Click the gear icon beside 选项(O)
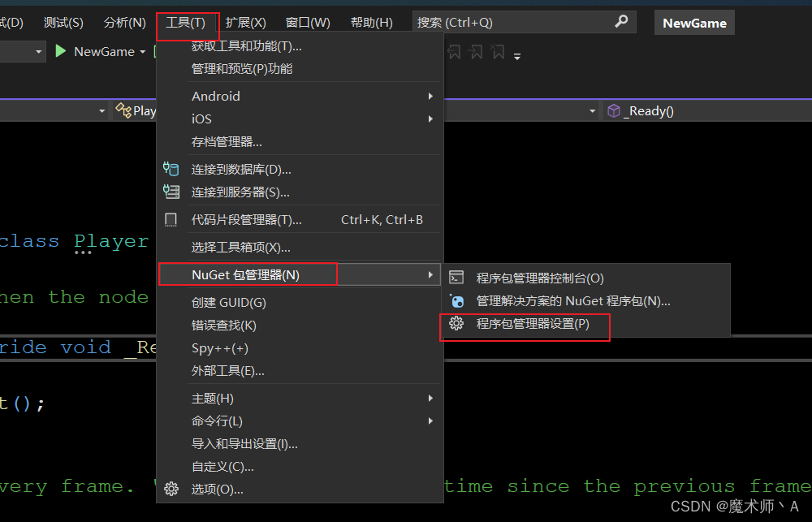 pos(171,489)
